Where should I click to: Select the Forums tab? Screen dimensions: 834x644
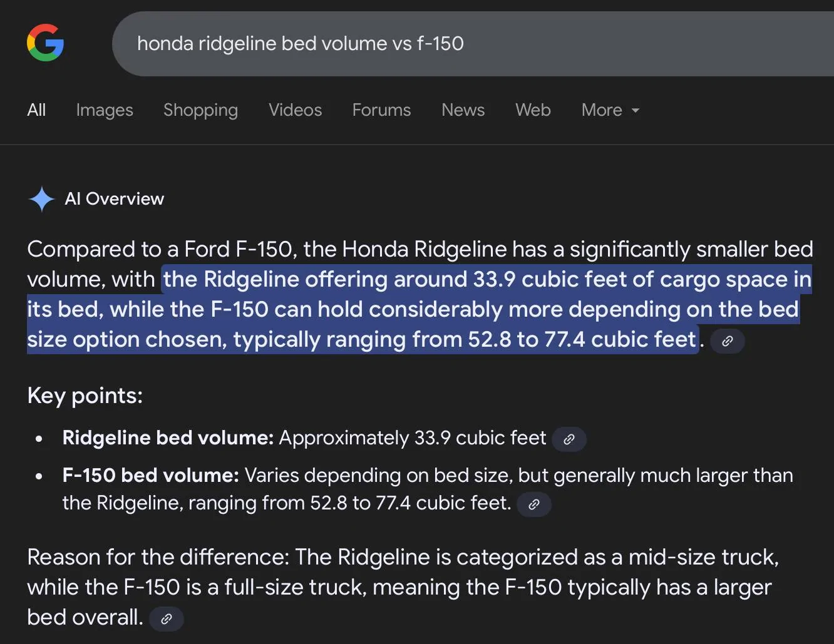coord(381,110)
